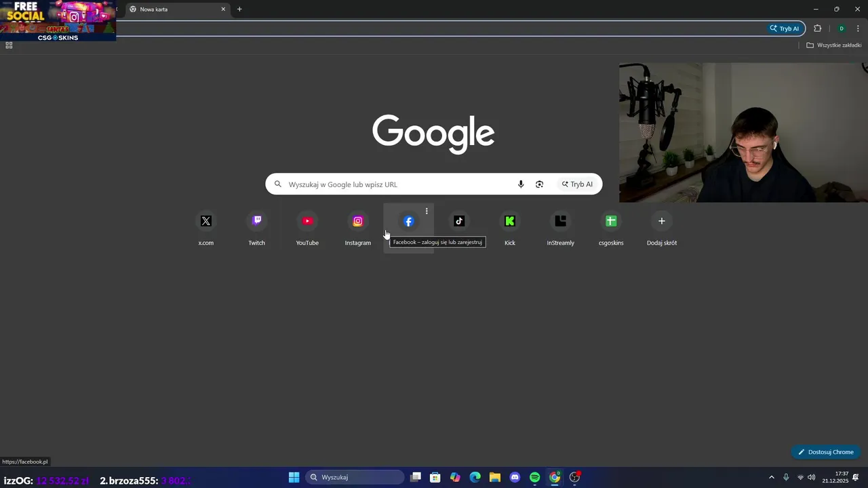Select the Nowa karta tab
868x488 pixels.
point(176,9)
